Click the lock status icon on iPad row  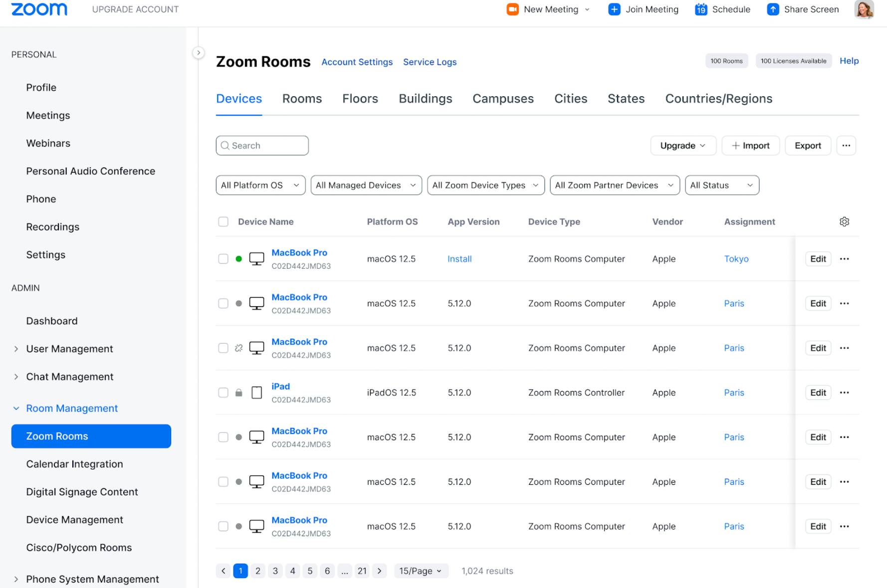click(238, 392)
